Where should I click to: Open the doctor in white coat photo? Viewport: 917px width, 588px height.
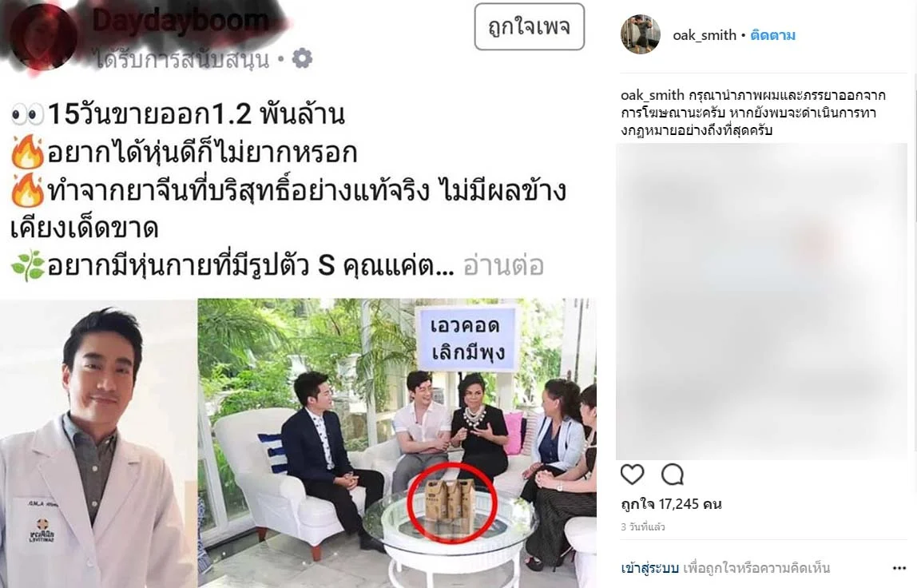(98, 443)
